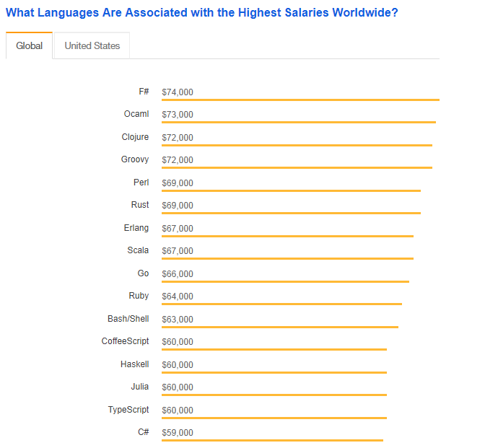The width and height of the screenshot is (498, 448).
Task: Click the Rust language label
Action: pyautogui.click(x=140, y=205)
